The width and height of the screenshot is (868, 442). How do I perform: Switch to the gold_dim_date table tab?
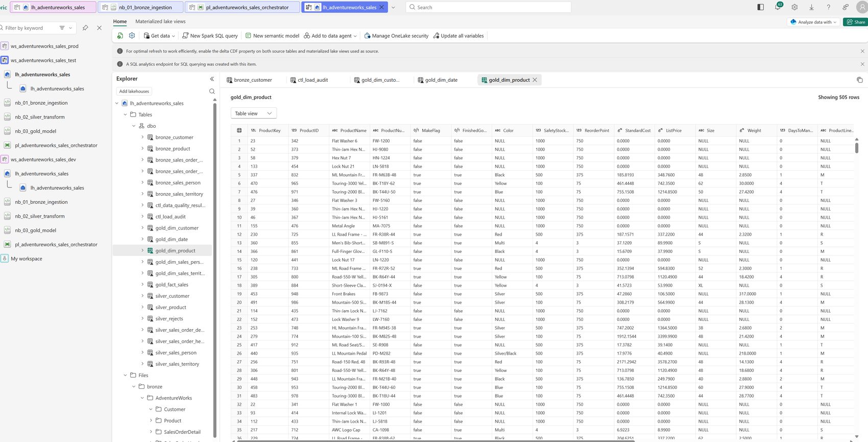[438, 80]
